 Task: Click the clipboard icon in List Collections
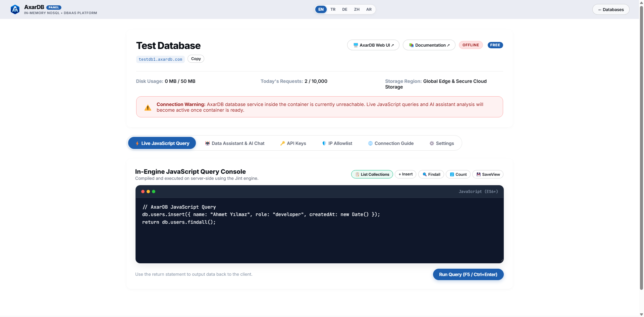click(357, 174)
